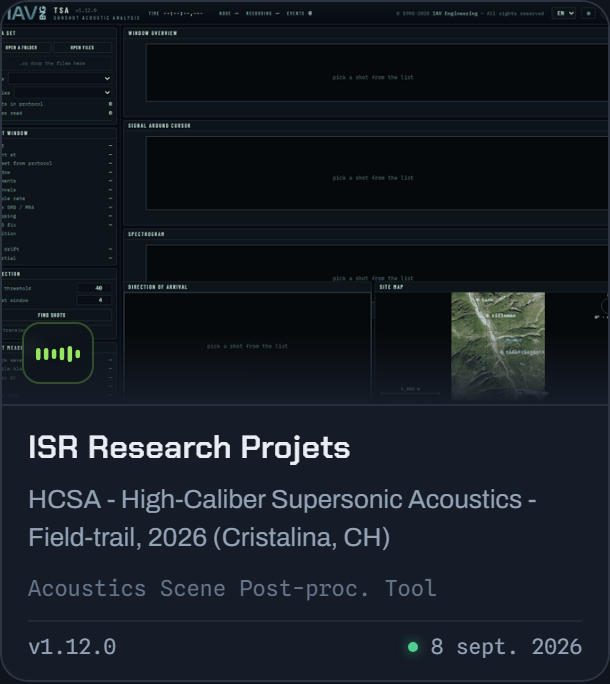The image size is (610, 684).
Task: Click 'IAV Engineering' copyright text
Action: (x=455, y=14)
